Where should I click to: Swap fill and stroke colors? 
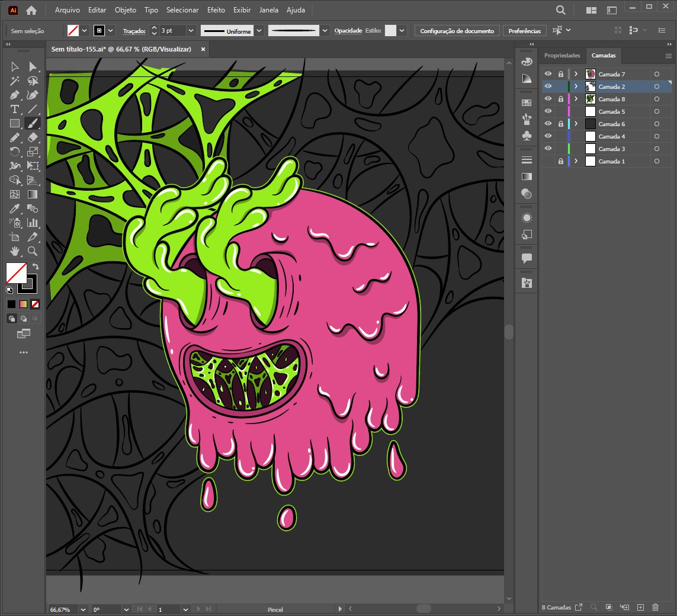click(36, 267)
